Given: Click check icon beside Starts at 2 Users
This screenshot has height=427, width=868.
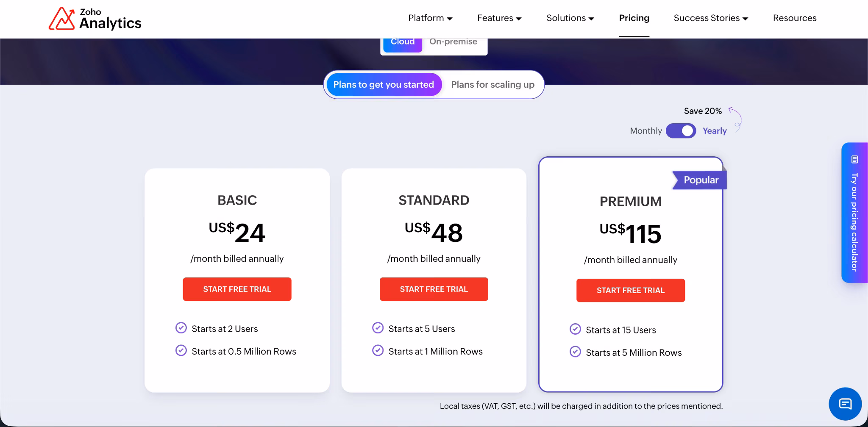Looking at the screenshot, I should tap(181, 328).
